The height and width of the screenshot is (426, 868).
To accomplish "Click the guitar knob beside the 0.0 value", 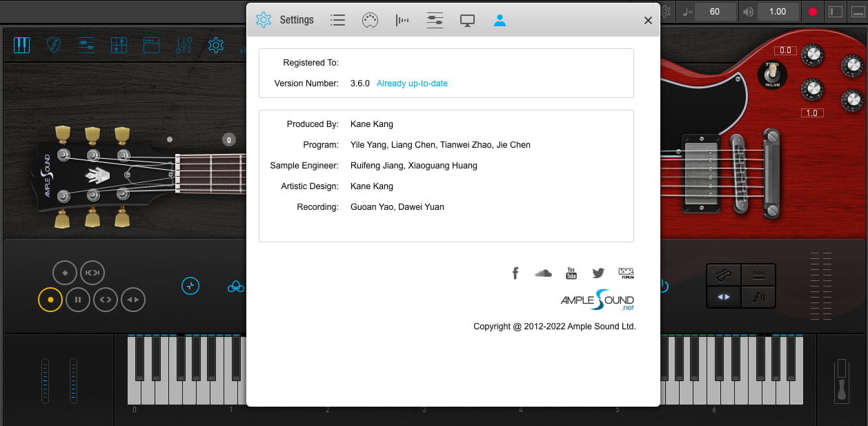I will point(813,55).
